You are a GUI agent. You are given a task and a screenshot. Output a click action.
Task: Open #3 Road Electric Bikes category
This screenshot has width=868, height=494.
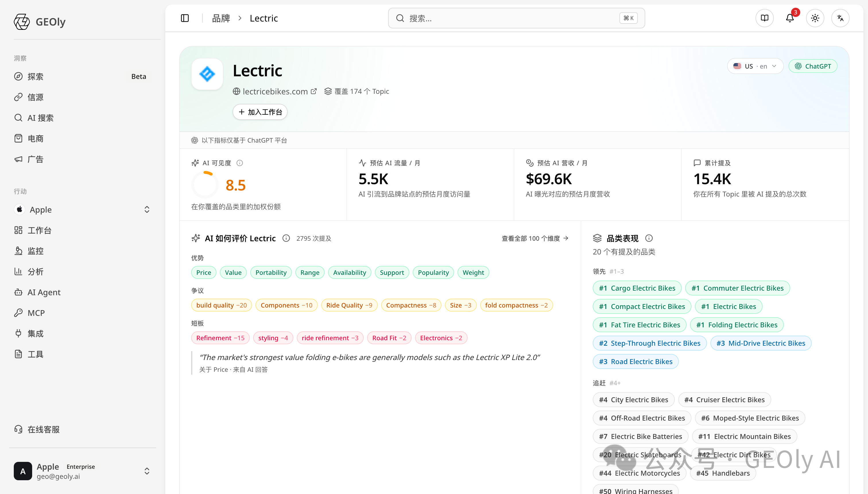(x=636, y=361)
